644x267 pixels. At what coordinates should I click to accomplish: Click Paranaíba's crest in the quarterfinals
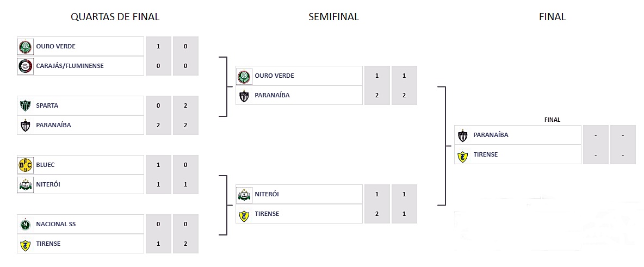click(x=25, y=125)
